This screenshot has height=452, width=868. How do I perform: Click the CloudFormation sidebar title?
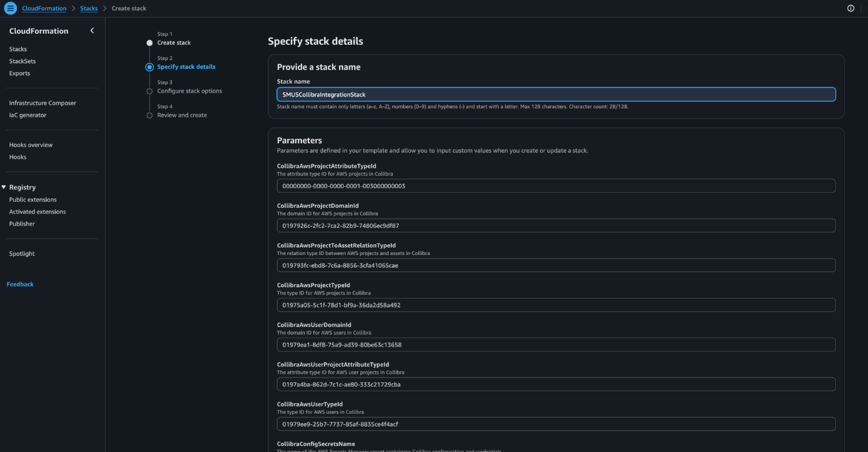(39, 31)
